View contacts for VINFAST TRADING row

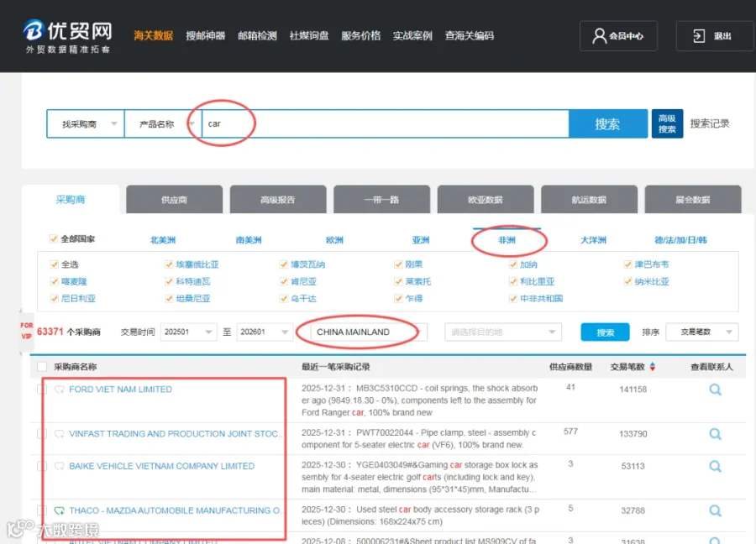715,434
